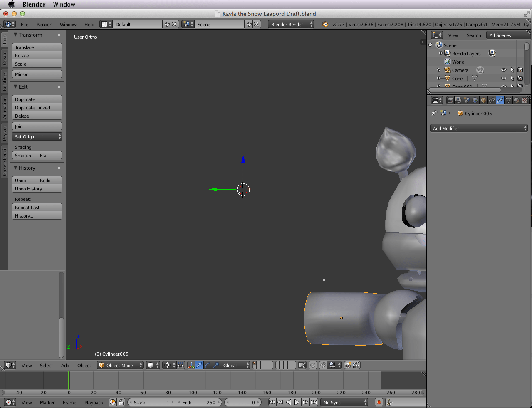Click the Smooth shading button
Viewport: 532px width, 408px height.
pos(24,155)
